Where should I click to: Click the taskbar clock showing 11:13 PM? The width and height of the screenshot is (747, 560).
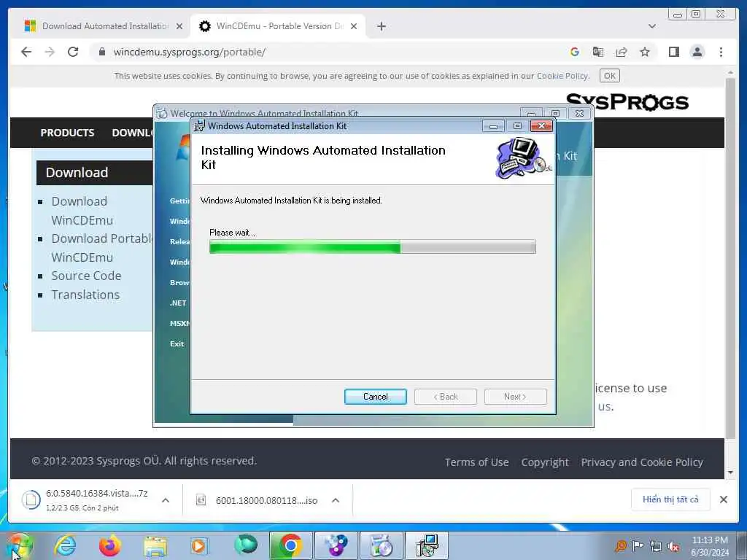[x=710, y=546]
